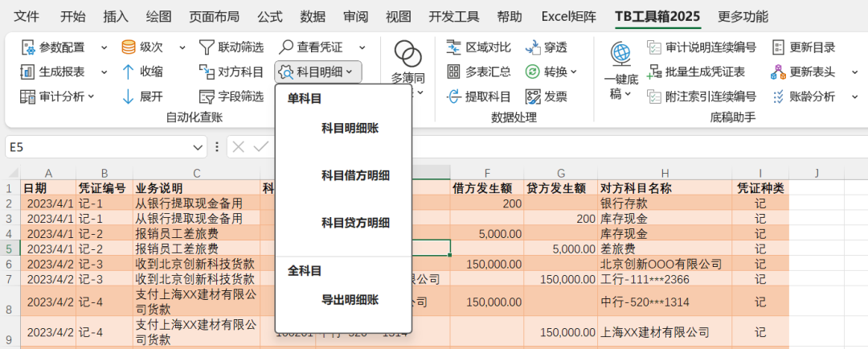The image size is (868, 349).
Task: Expand the 账龄分析 dropdown arrow
Action: [854, 97]
